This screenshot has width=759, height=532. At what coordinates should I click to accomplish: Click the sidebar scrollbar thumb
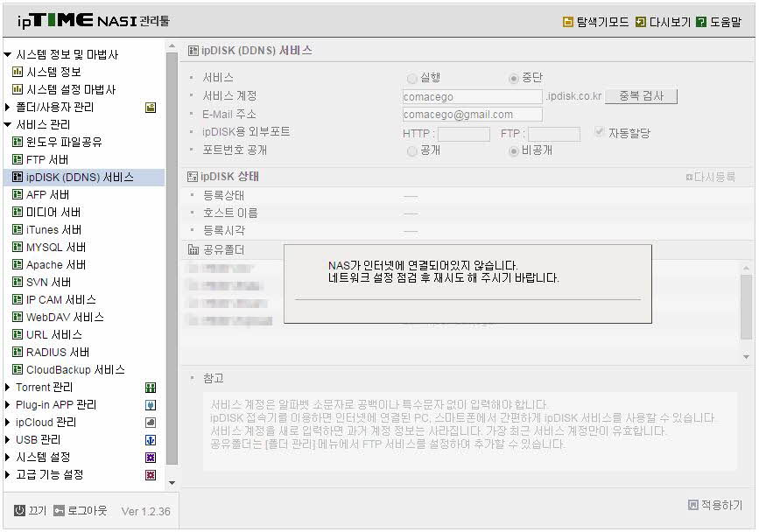[172, 258]
